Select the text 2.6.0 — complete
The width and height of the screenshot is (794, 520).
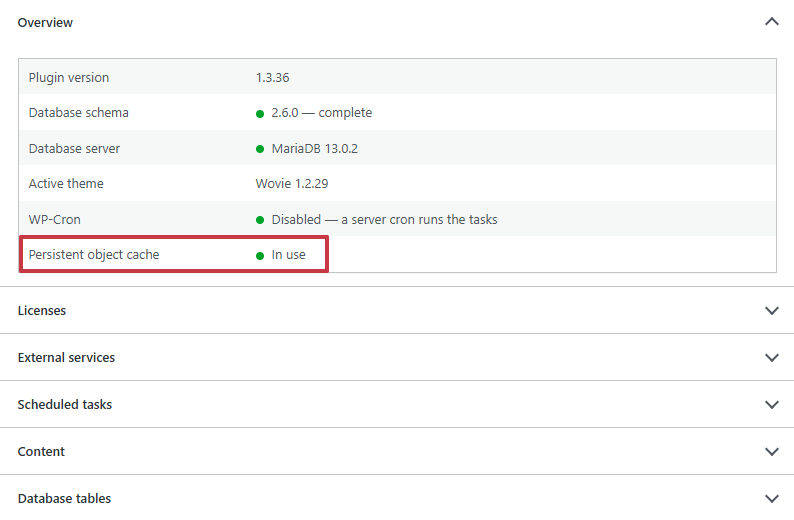322,112
